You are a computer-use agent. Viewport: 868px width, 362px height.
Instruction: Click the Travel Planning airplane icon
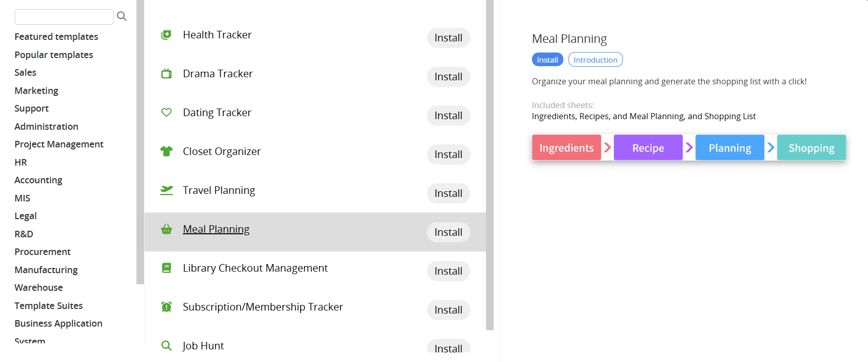166,190
